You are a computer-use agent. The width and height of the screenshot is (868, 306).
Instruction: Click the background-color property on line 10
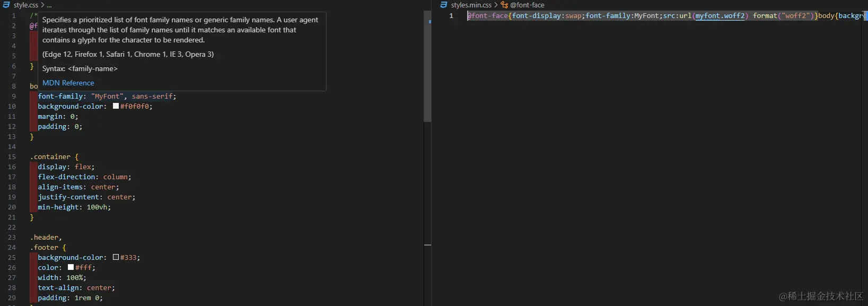coord(71,106)
